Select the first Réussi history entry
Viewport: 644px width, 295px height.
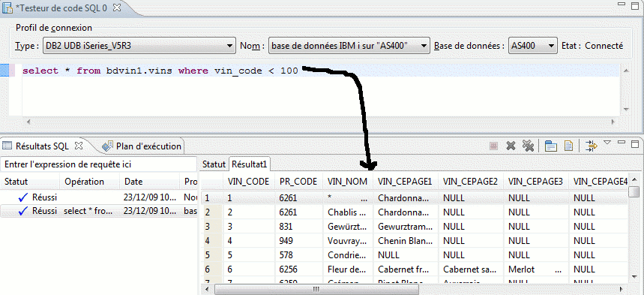(x=98, y=197)
